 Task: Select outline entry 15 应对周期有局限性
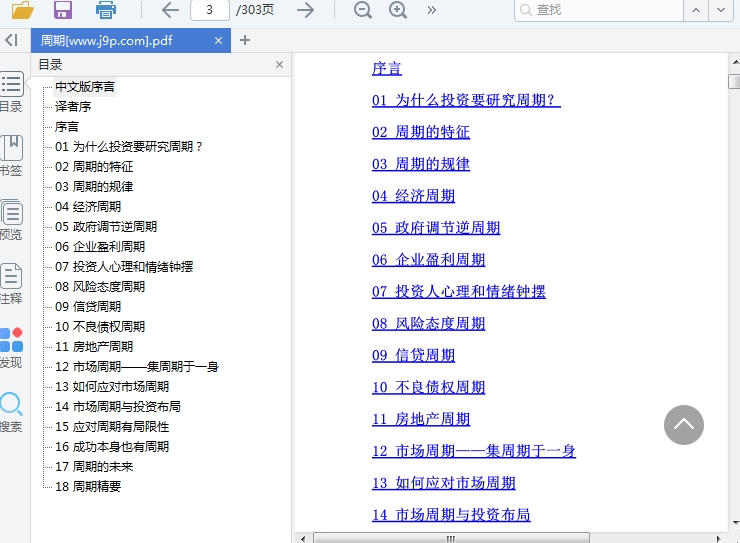[x=112, y=426]
